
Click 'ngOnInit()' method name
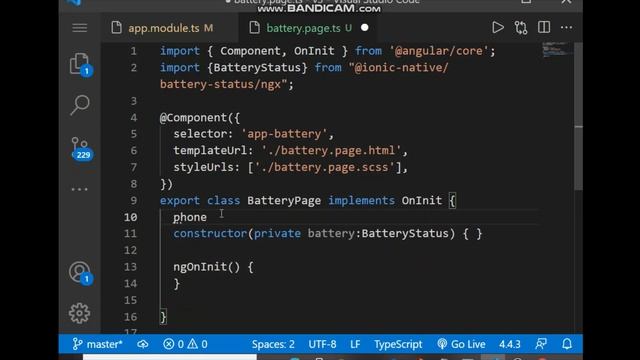pyautogui.click(x=207, y=267)
